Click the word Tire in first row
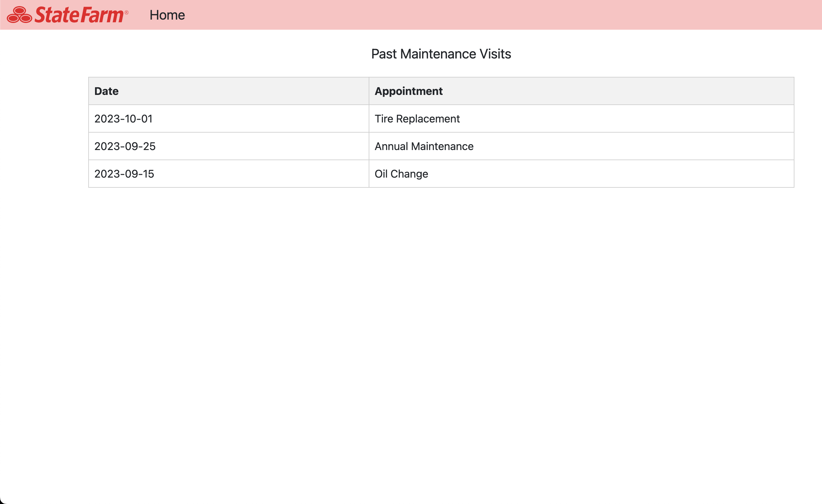This screenshot has width=822, height=504. click(x=384, y=119)
